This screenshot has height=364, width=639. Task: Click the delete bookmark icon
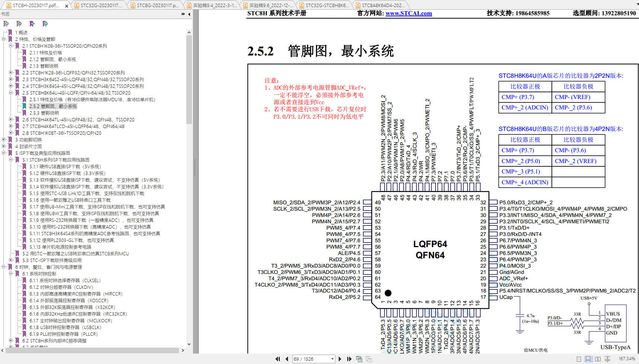6,24
